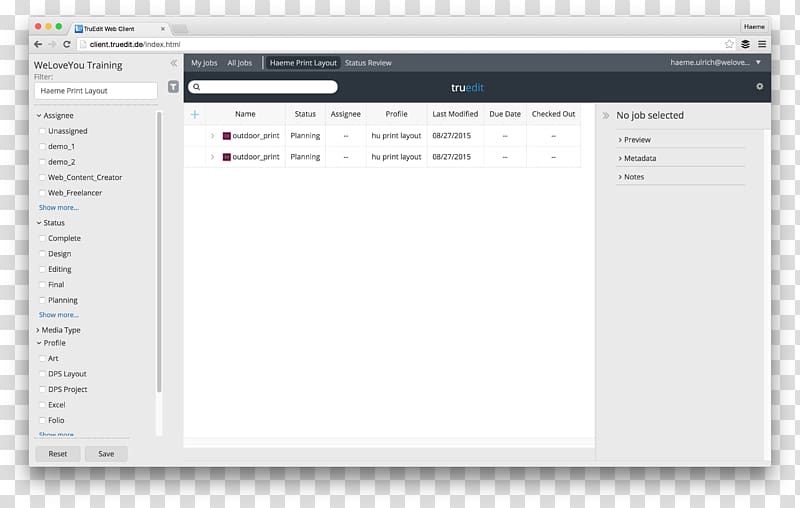Check the Design status filter

(x=42, y=253)
